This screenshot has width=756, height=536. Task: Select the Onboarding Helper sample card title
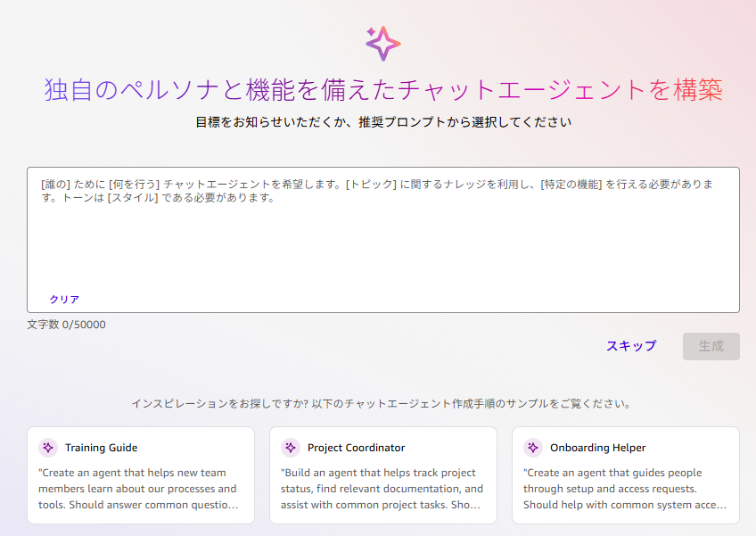tap(598, 448)
